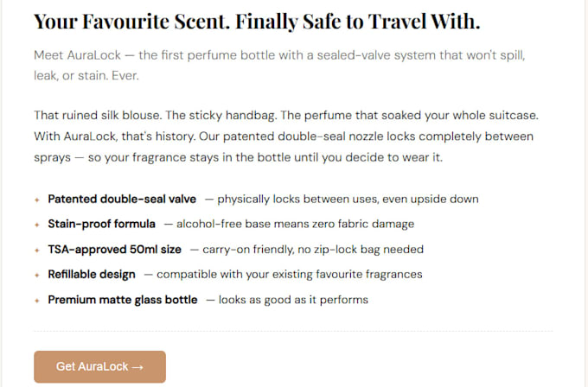Image resolution: width=588 pixels, height=387 pixels.
Task: Click the carry-on friendly description text
Action: [307, 249]
